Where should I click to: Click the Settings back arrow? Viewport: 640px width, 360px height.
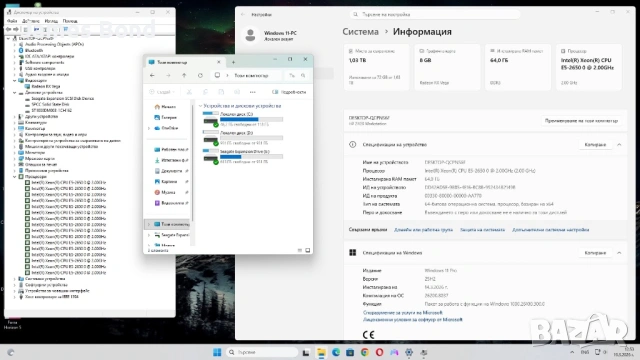(x=243, y=14)
